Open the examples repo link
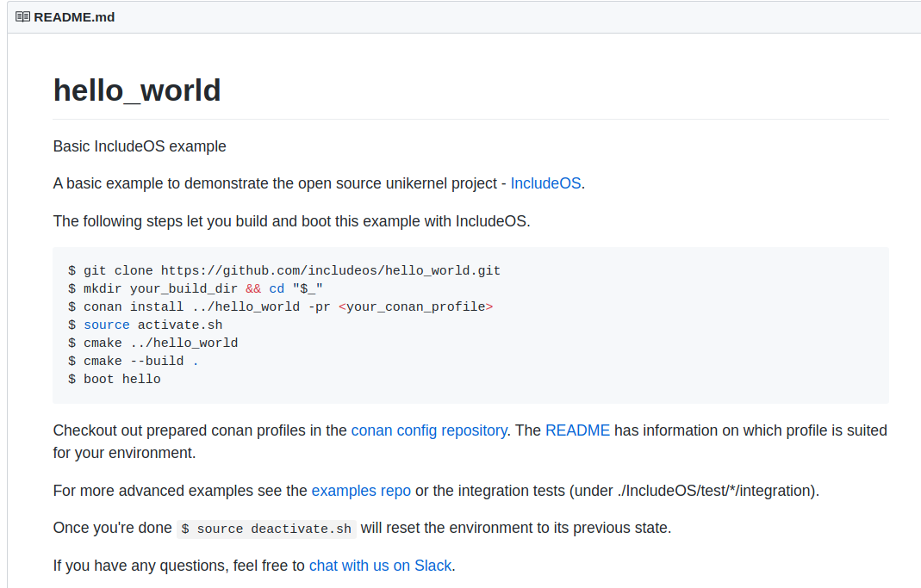The width and height of the screenshot is (921, 588). [x=361, y=491]
